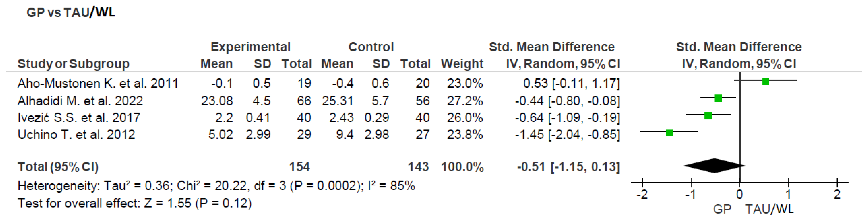868x220 pixels.
Task: Click the -2 tick label on the axis
Action: click(x=642, y=194)
